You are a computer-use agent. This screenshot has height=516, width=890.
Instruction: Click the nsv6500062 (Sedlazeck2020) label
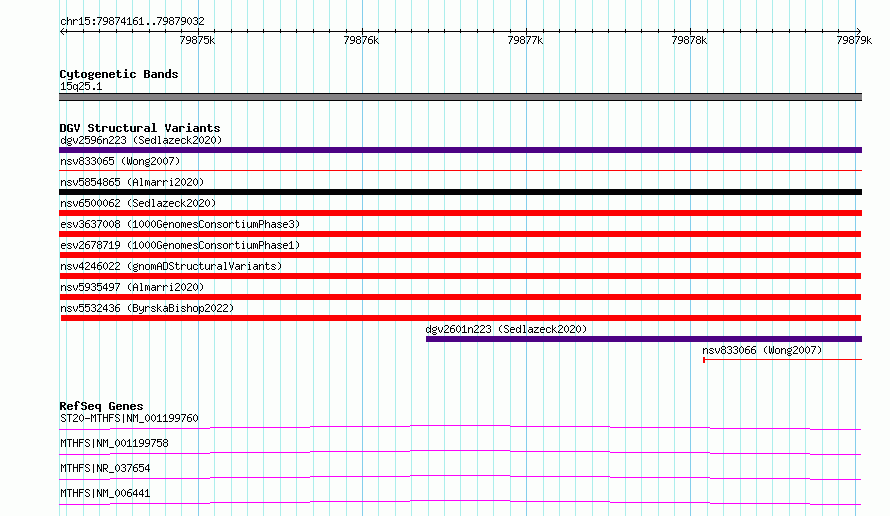coord(138,203)
